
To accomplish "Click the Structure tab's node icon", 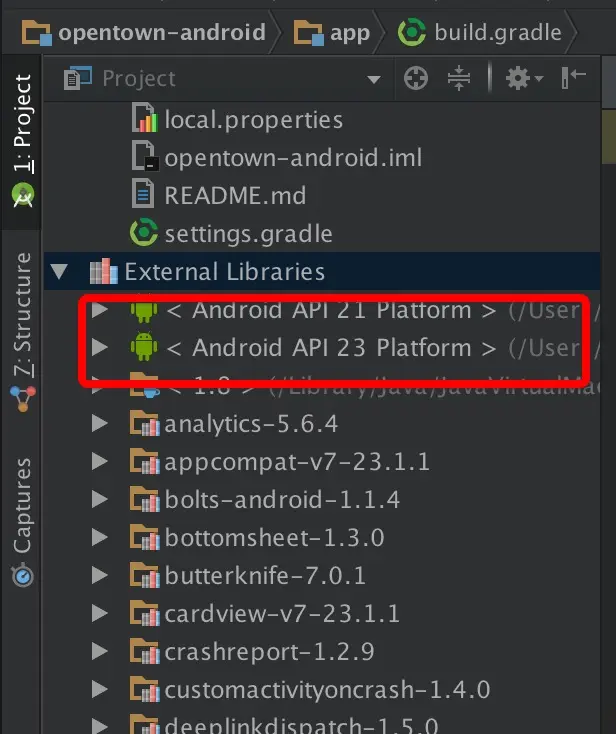I will [x=23, y=397].
